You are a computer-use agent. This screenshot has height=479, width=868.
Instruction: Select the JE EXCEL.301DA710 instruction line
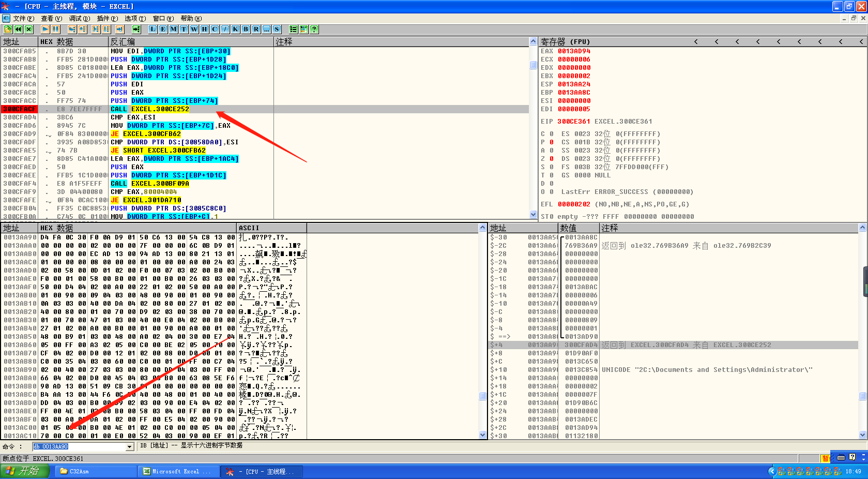[x=265, y=200]
